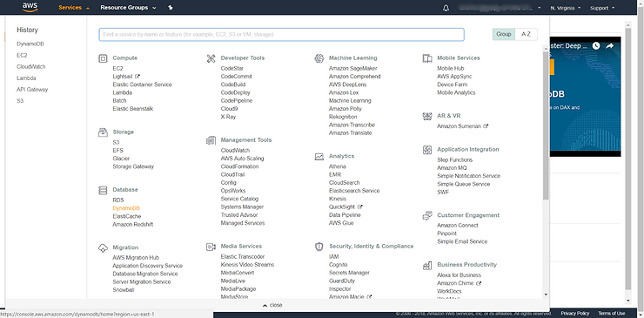Click close to collapse services panel
Screen dimensions: 644x318
coord(272,305)
